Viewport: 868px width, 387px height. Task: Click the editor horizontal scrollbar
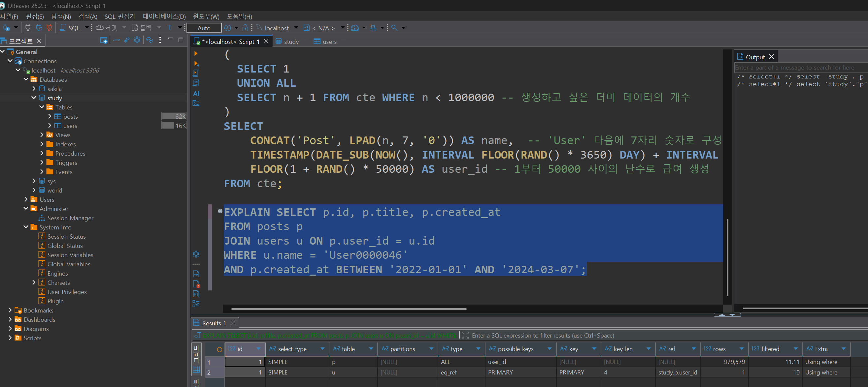point(349,309)
